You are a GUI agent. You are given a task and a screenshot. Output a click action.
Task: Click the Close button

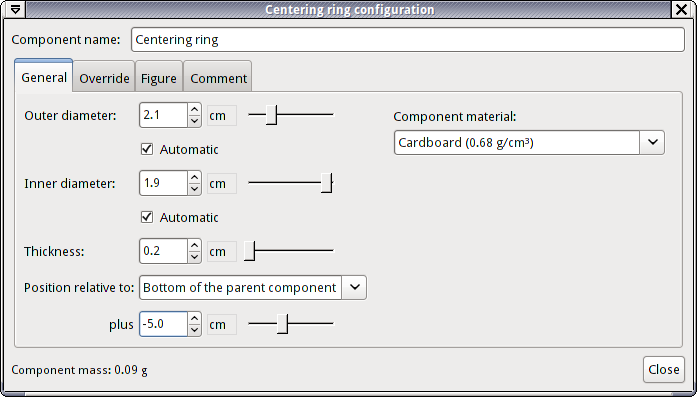[x=664, y=369]
